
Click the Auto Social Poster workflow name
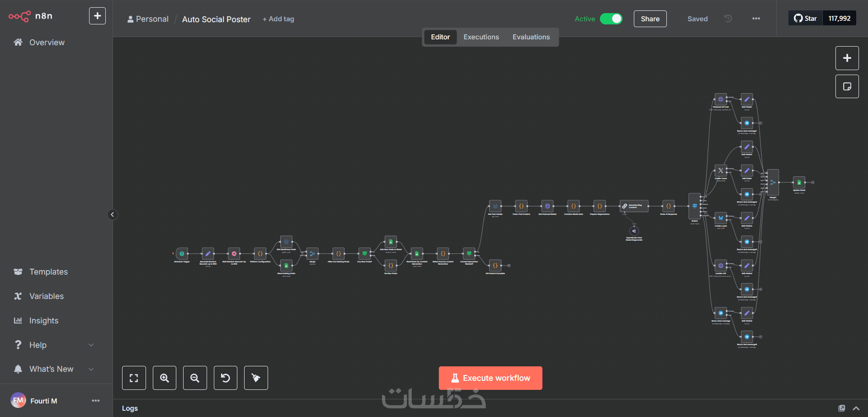click(x=216, y=19)
